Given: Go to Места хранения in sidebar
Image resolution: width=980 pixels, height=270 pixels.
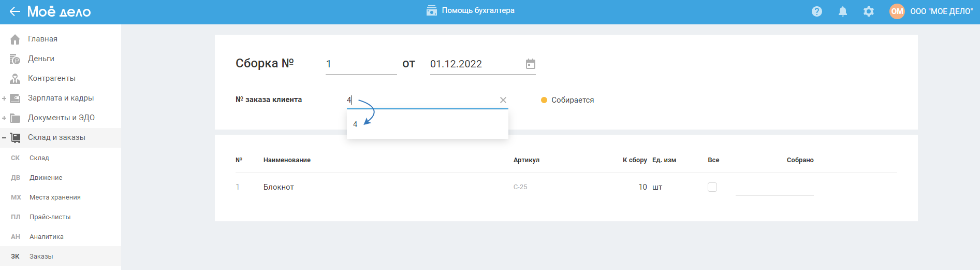Looking at the screenshot, I should 55,197.
